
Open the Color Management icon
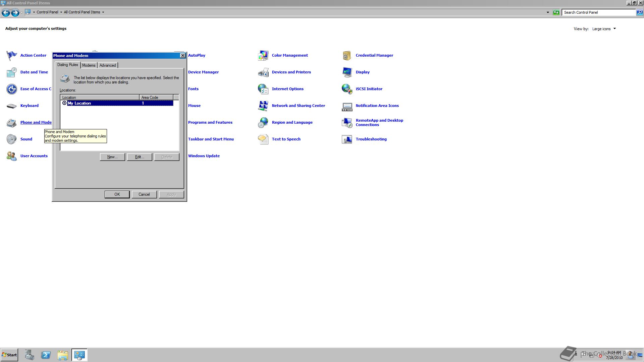263,55
